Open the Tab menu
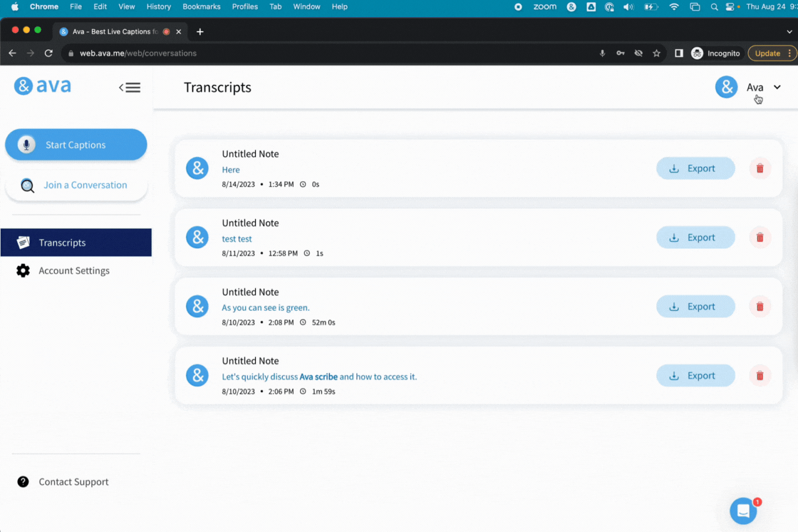Image resolution: width=798 pixels, height=532 pixels. [275, 7]
